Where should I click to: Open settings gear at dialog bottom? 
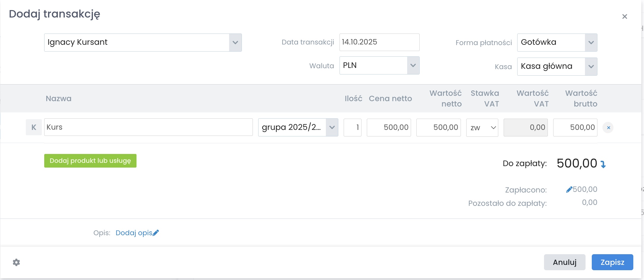[16, 262]
